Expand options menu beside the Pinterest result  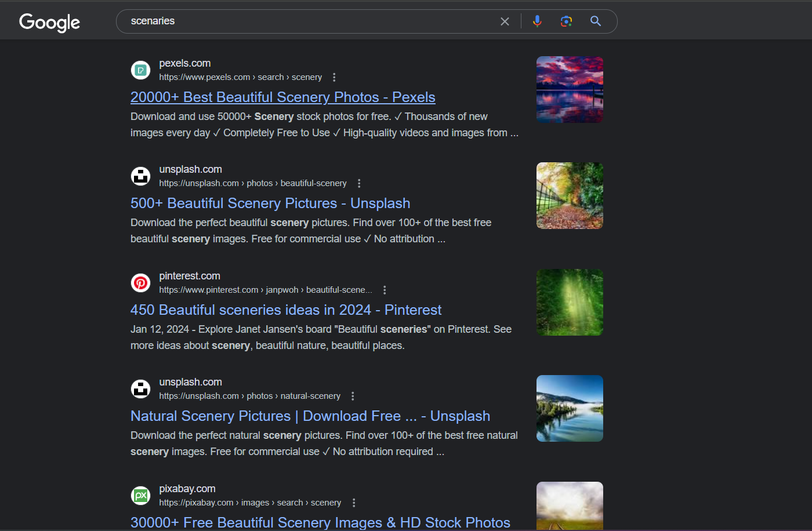click(385, 290)
